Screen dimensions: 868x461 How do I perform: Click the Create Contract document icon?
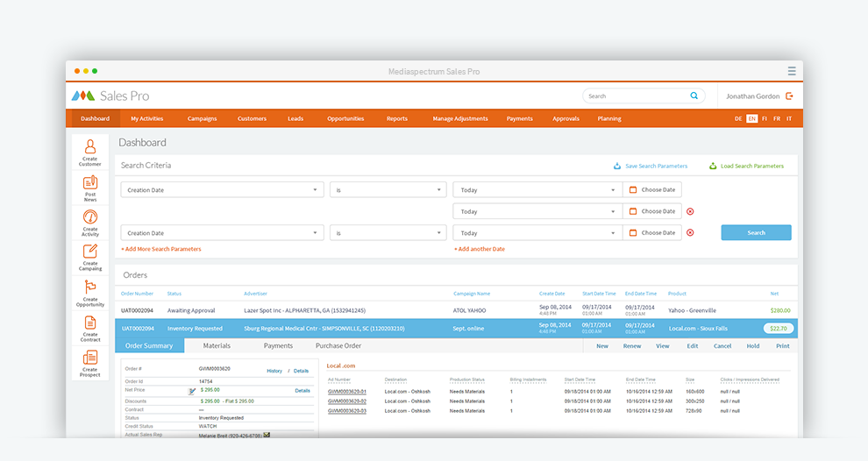coord(90,323)
